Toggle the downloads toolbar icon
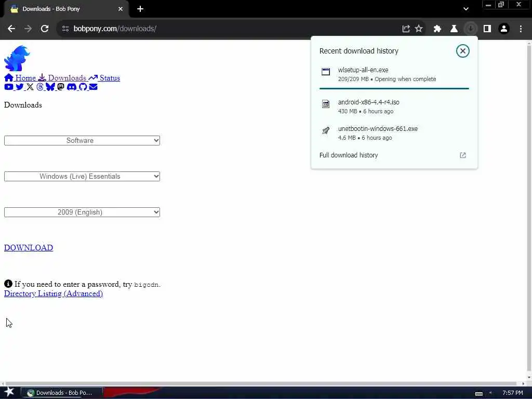 (471, 29)
